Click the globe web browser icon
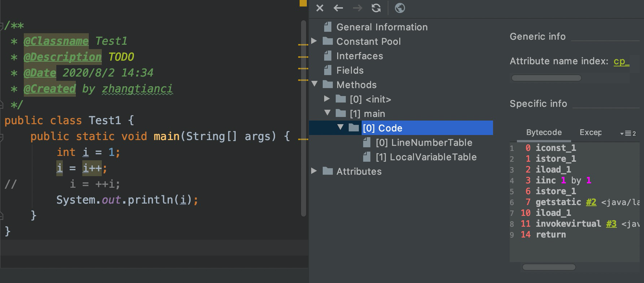Viewport: 644px width, 283px height. click(400, 8)
